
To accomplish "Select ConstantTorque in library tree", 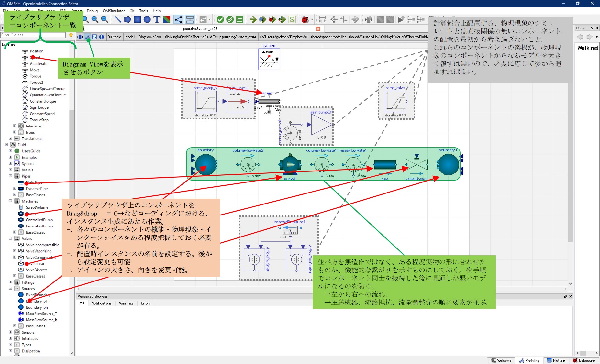I will [43, 101].
